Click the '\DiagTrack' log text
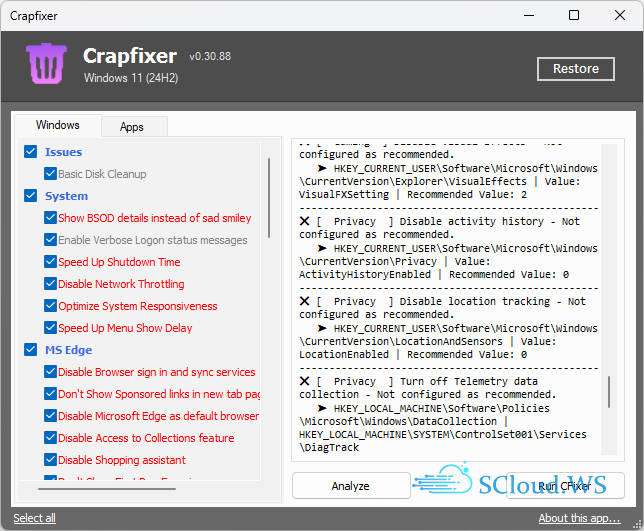The width and height of the screenshot is (644, 531). coord(329,447)
